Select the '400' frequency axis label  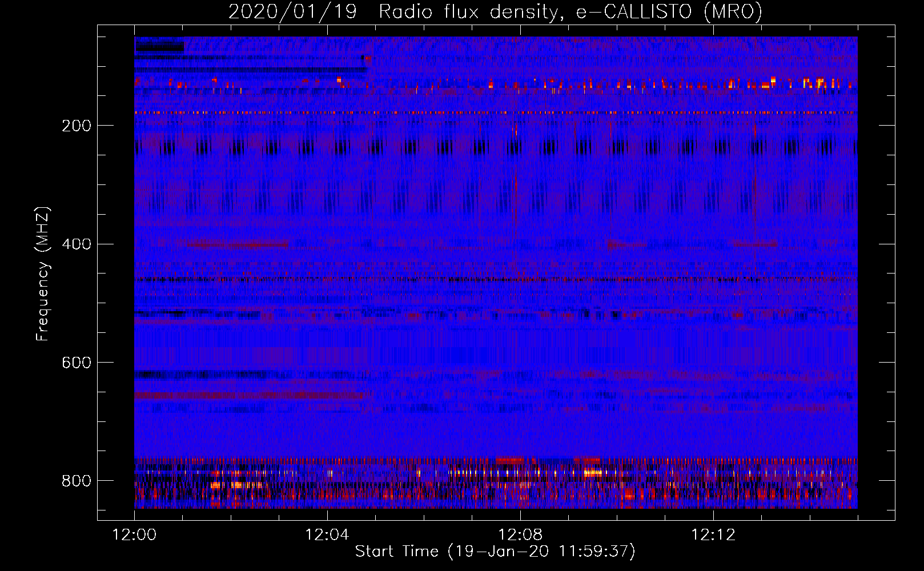(x=77, y=244)
